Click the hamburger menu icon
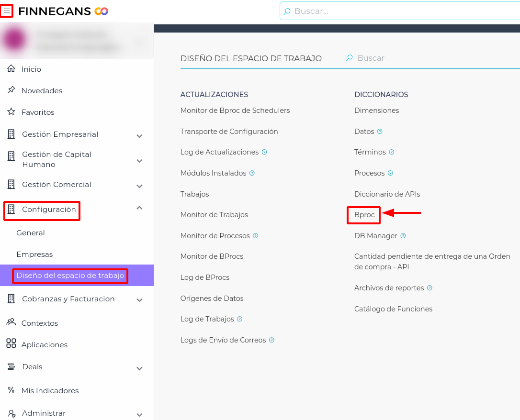Viewport: 520px width, 420px height. tap(7, 11)
